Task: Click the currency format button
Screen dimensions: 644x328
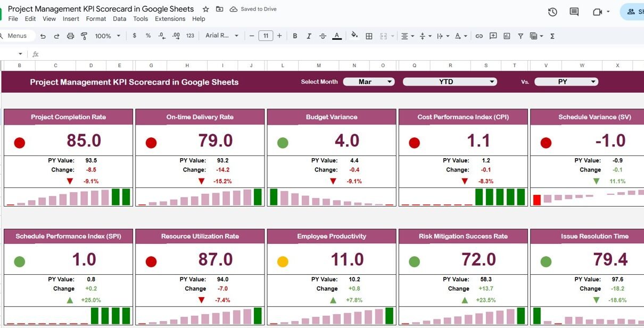Action: click(x=134, y=36)
